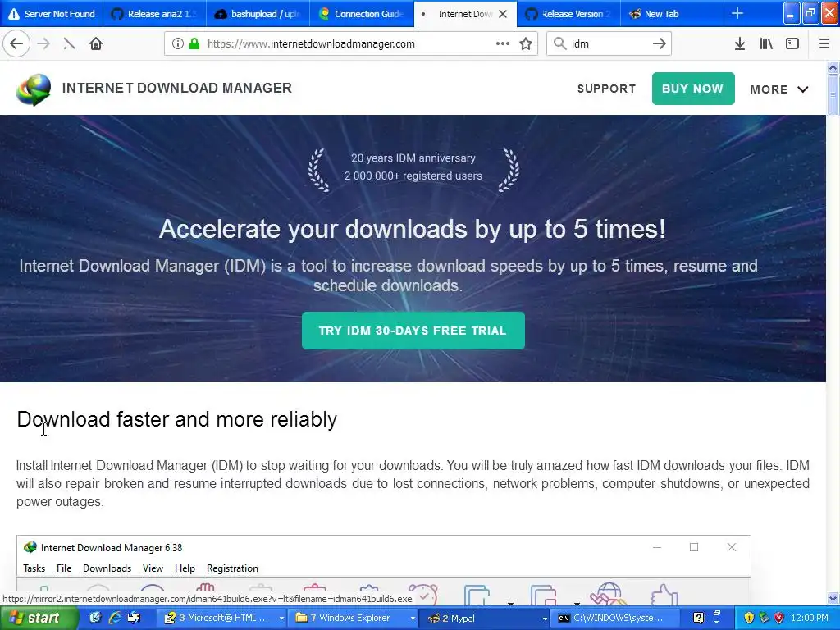Viewport: 840px width, 630px height.
Task: Open Registration menu in IDM screenshot
Action: 232,568
